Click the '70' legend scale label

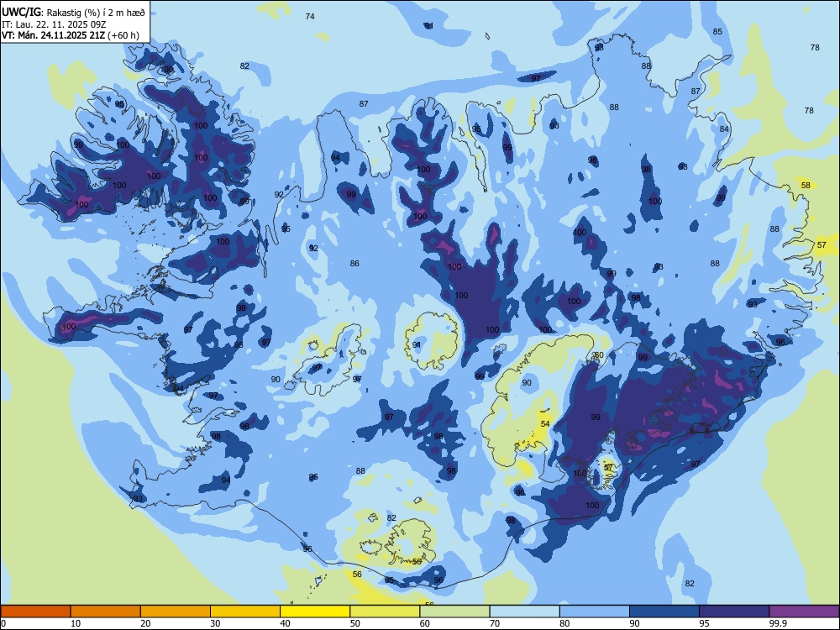(x=495, y=623)
